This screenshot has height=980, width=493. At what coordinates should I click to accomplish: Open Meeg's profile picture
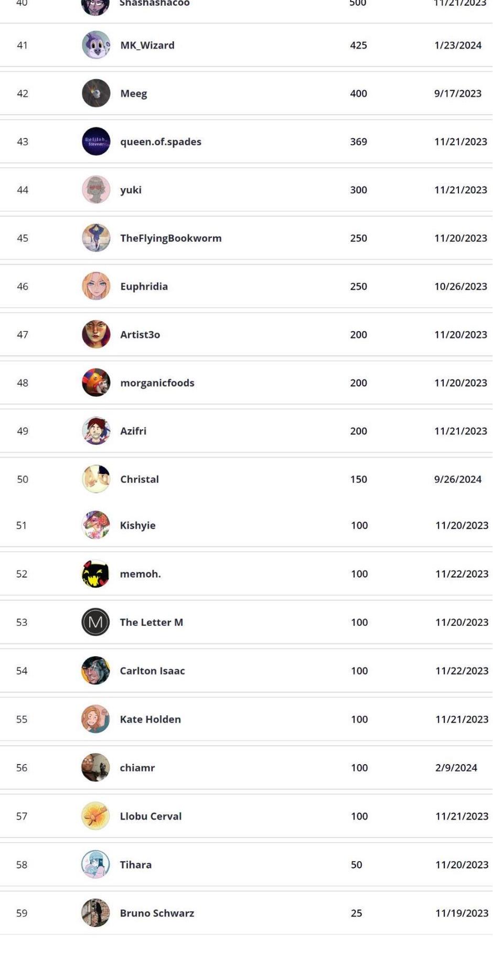coord(96,93)
